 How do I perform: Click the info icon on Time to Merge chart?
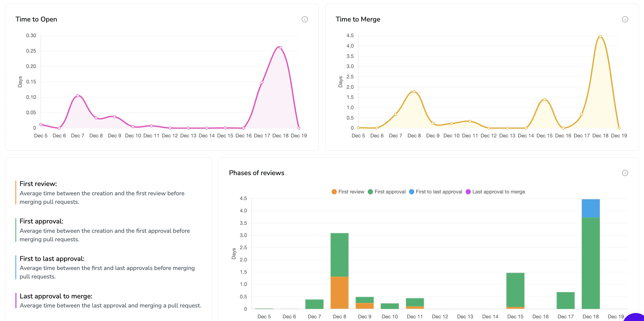[x=625, y=19]
